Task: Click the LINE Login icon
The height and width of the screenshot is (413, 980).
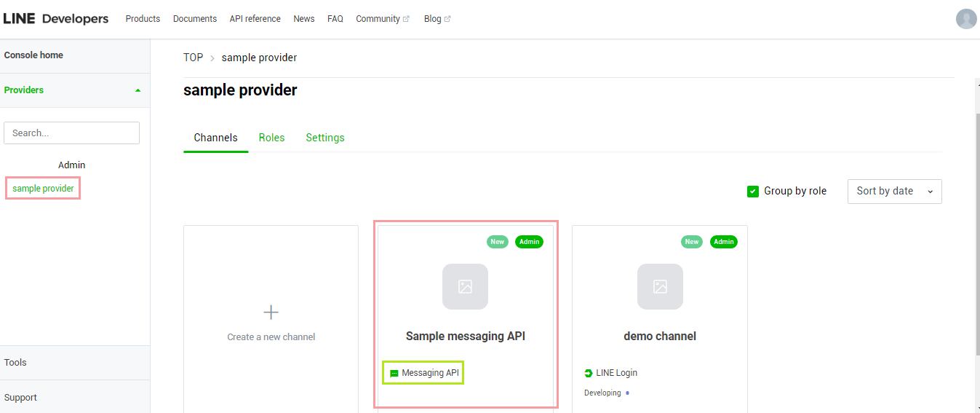Action: 589,373
